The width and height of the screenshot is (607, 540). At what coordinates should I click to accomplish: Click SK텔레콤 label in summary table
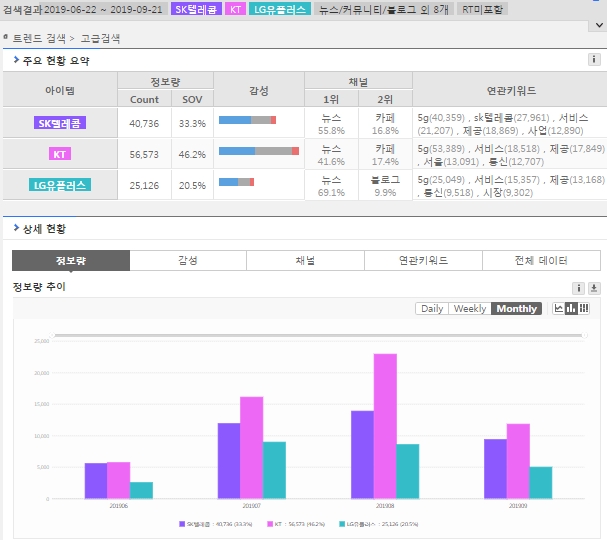click(60, 123)
